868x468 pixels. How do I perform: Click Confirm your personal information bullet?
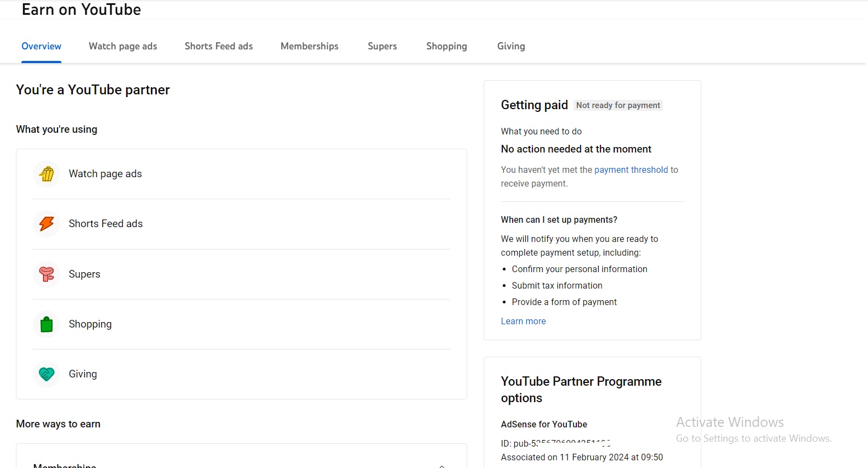[x=579, y=269]
